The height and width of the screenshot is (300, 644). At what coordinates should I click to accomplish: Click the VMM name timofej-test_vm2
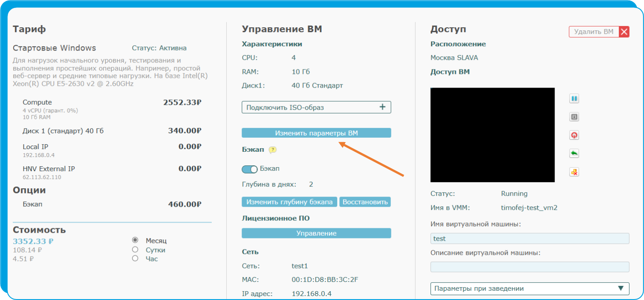[529, 208]
